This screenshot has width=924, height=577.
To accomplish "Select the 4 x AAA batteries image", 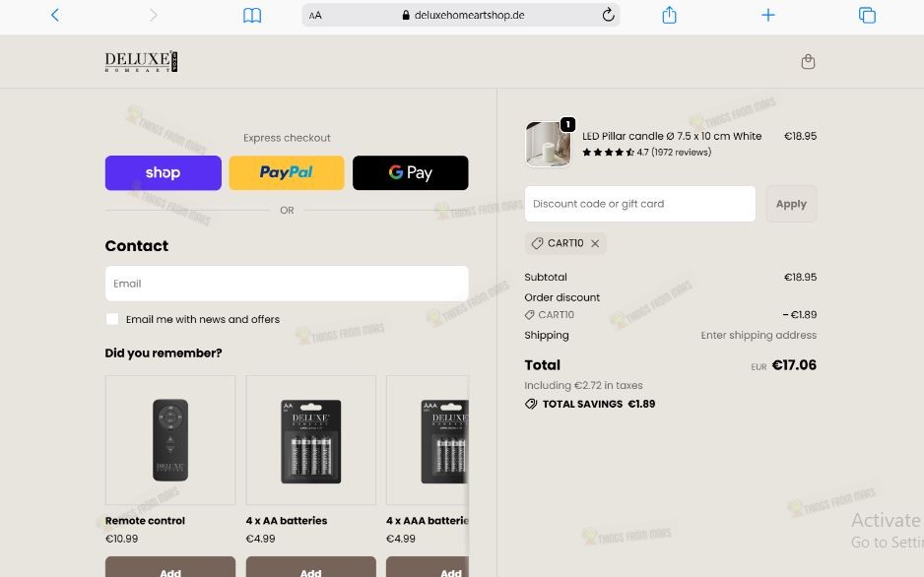I will click(428, 440).
